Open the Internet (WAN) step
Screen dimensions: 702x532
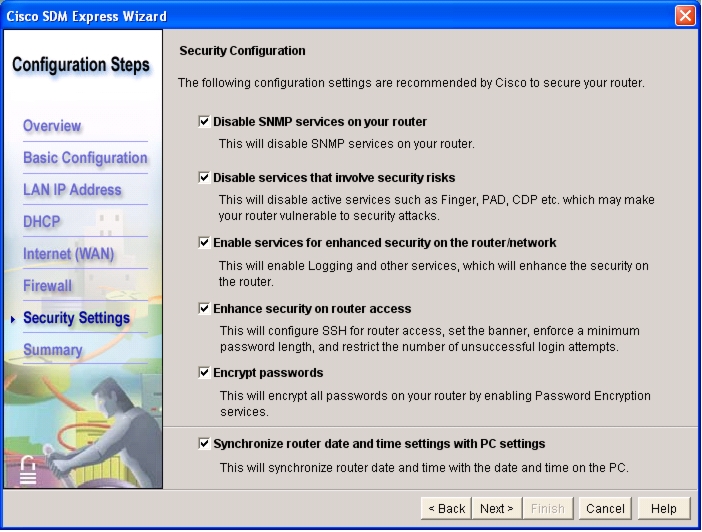point(68,254)
